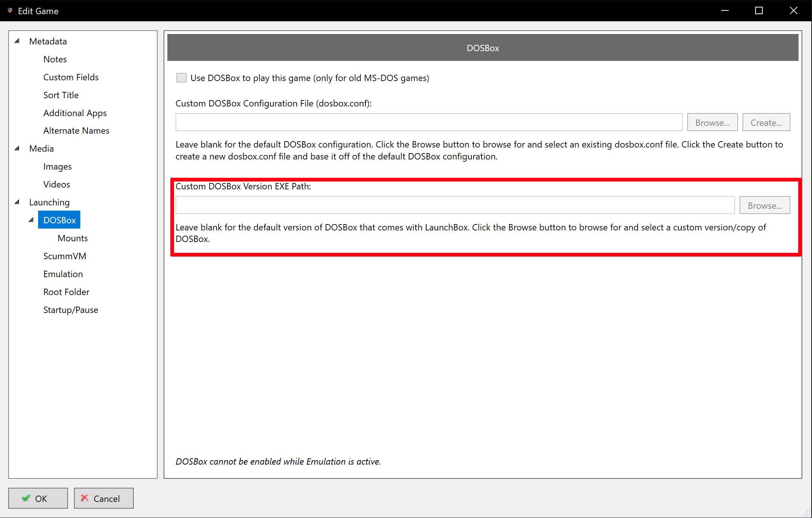Focus the Custom DOSBox Version EXE Path field

(x=455, y=205)
